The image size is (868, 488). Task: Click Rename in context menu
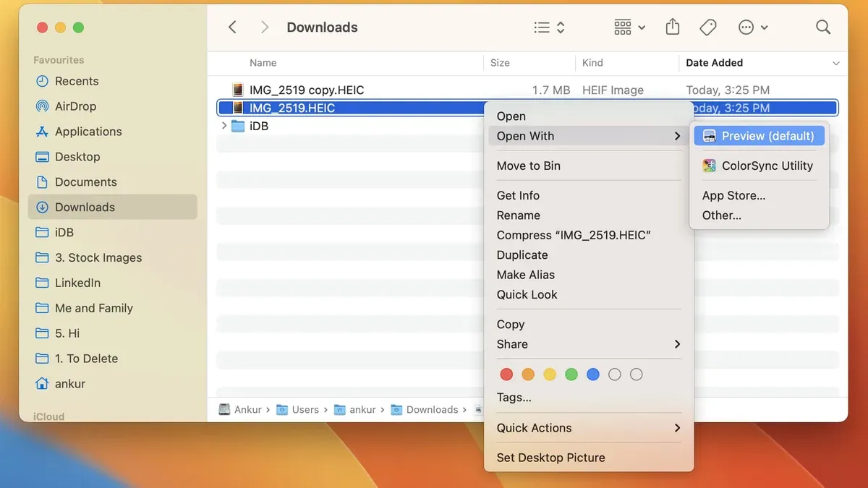[x=589, y=215]
